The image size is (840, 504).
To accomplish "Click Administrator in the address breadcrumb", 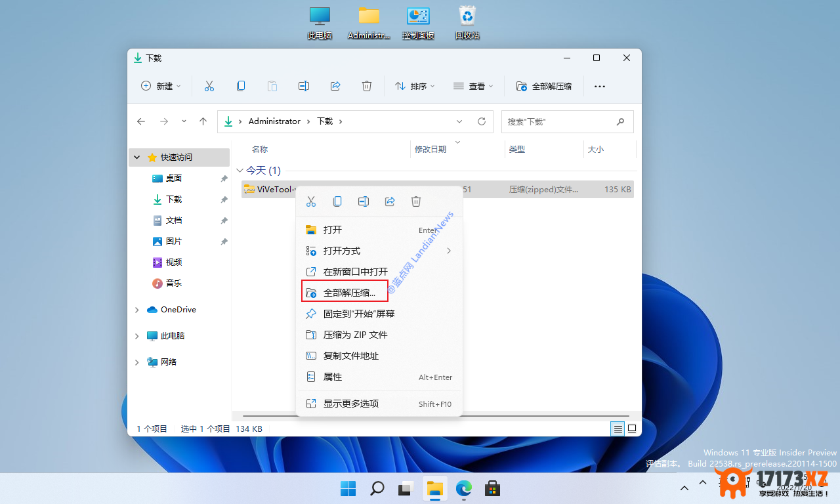I will pyautogui.click(x=274, y=121).
